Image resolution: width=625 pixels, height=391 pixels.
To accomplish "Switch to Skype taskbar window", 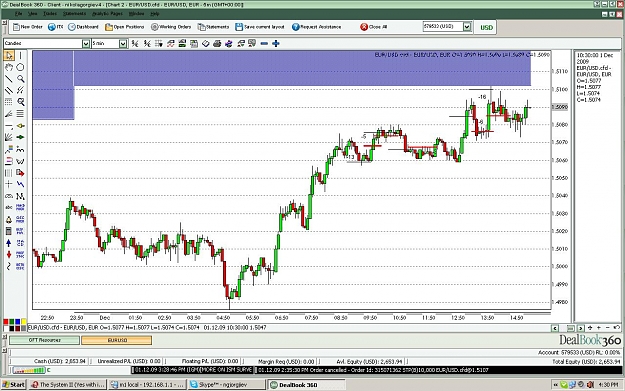I will click(x=226, y=385).
